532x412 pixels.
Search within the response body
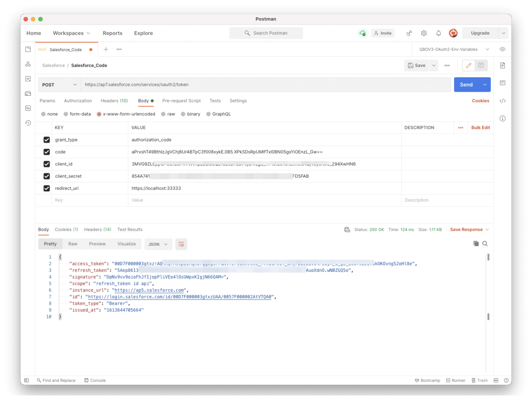[x=485, y=243]
